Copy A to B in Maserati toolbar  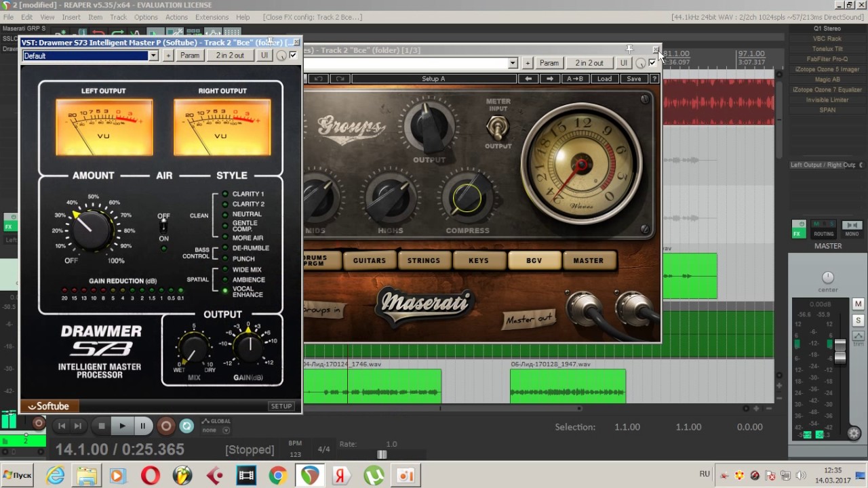[575, 79]
